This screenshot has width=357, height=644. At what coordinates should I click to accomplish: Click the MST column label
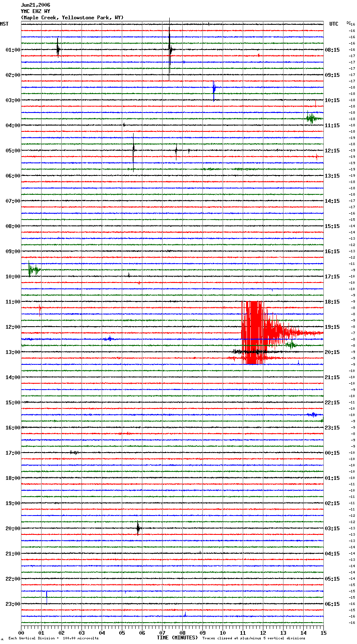tap(4, 24)
